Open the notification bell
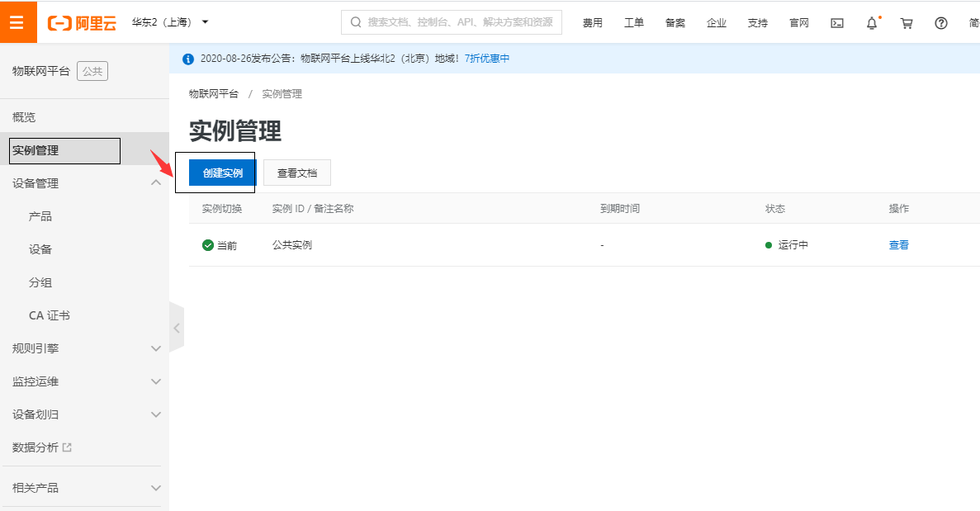 [871, 23]
